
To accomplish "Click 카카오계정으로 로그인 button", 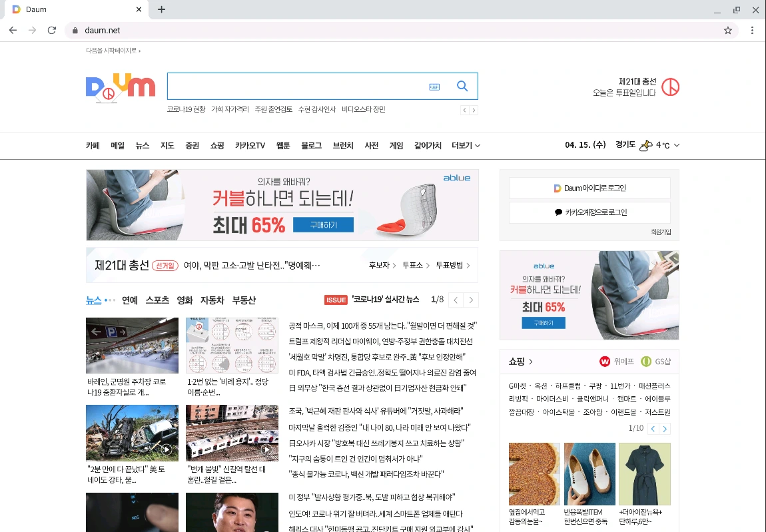I will (x=589, y=212).
